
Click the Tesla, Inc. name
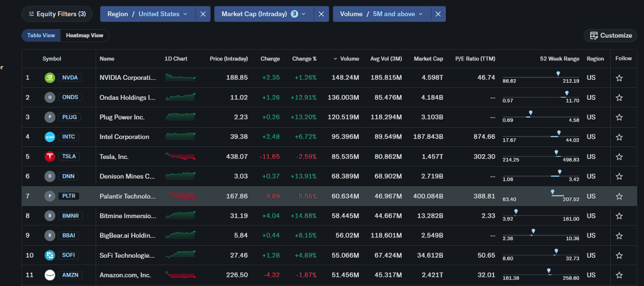click(114, 157)
